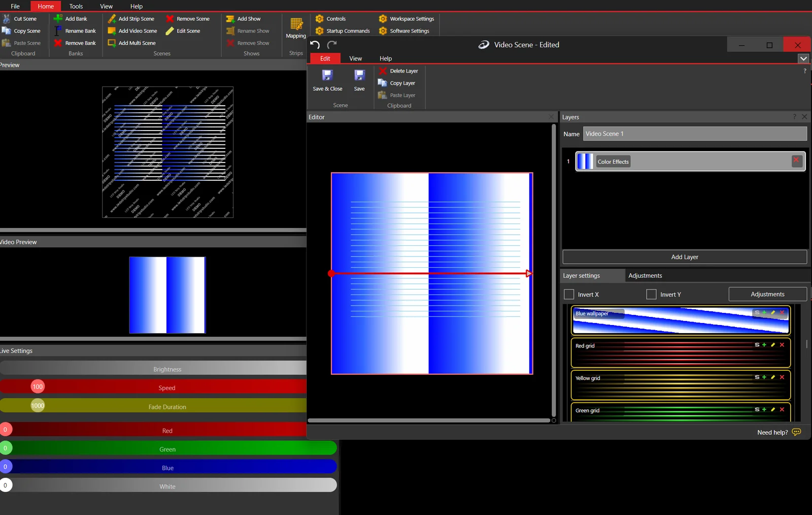
Task: Click Add Bank in the Banks group
Action: pyautogui.click(x=71, y=19)
